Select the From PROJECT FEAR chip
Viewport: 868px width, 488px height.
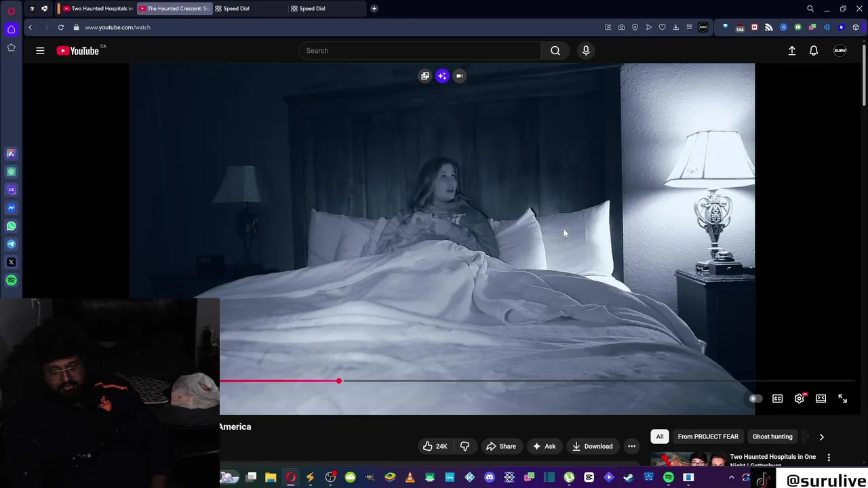[x=708, y=436]
